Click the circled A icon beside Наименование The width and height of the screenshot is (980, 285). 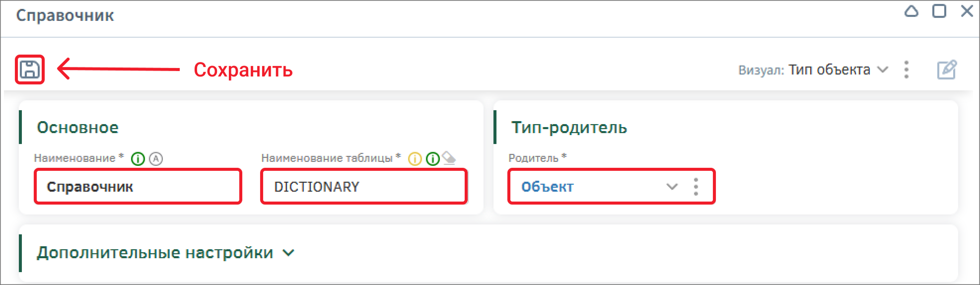[156, 159]
